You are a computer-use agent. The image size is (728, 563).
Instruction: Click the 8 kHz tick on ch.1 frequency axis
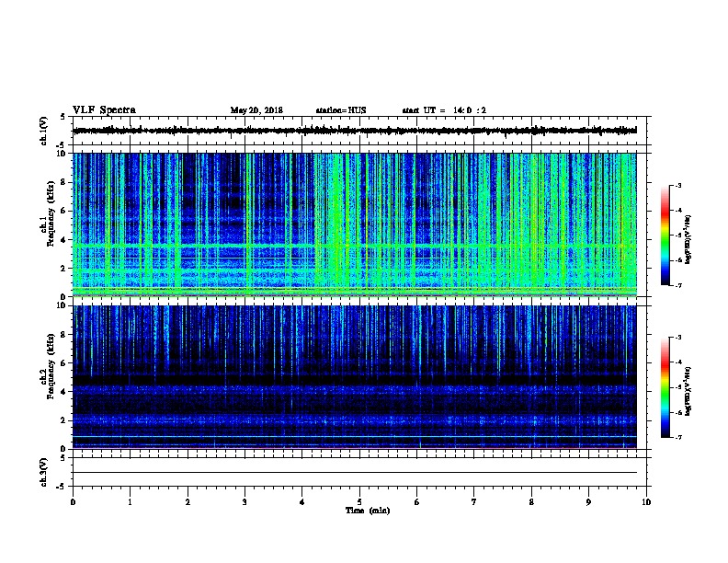point(63,182)
